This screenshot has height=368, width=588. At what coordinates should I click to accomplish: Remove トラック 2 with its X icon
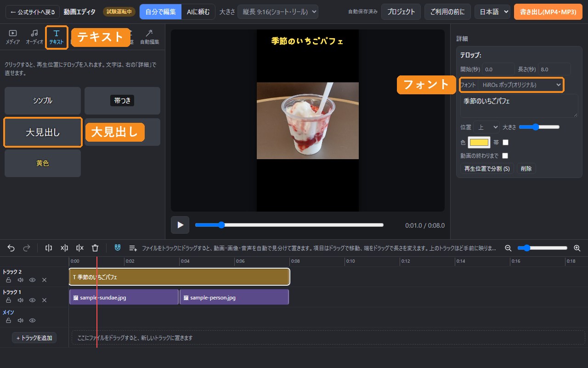(44, 280)
